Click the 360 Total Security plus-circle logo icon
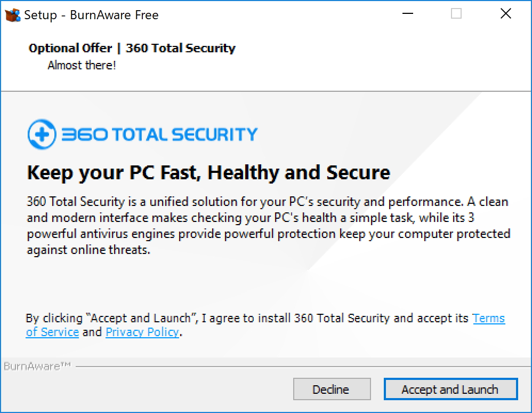This screenshot has width=532, height=413. pos(41,134)
